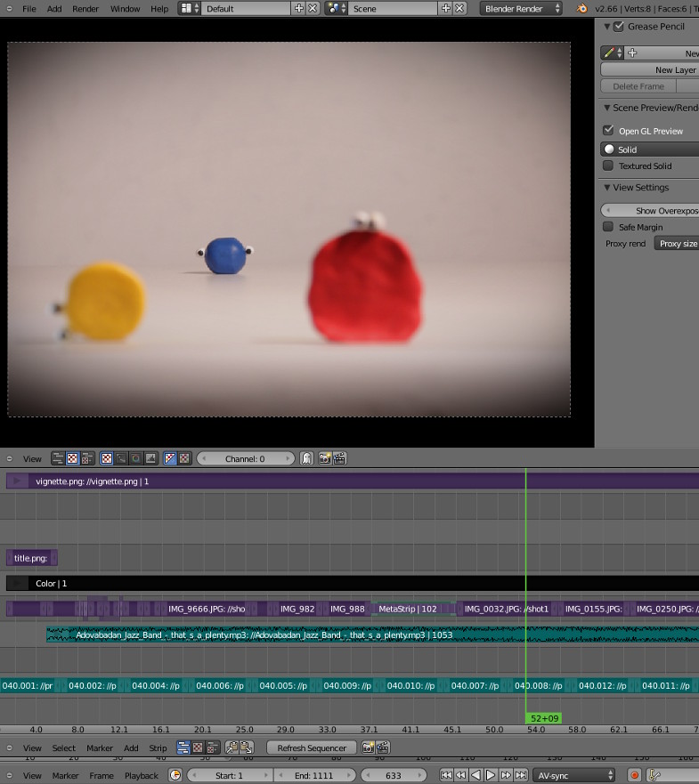Collapse the View Settings panel
699x784 pixels.
coord(607,188)
